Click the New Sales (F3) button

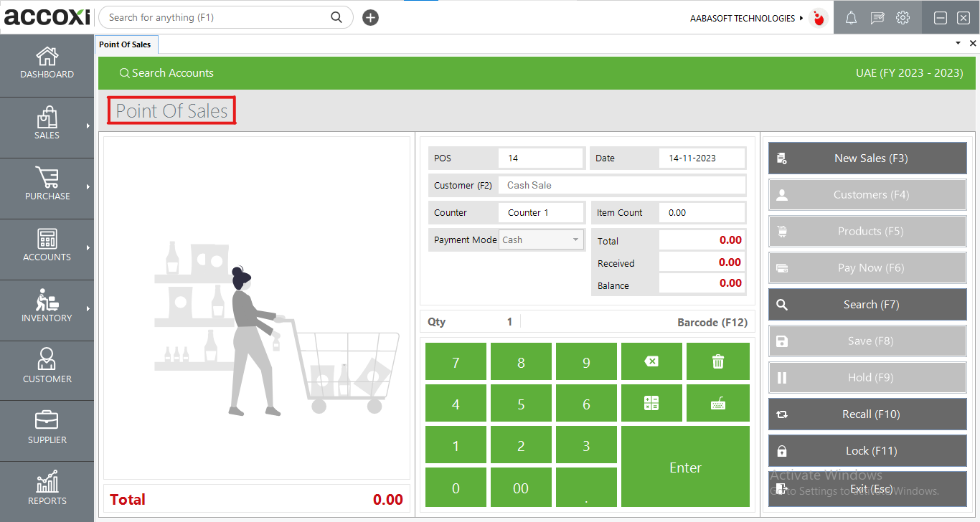[867, 158]
